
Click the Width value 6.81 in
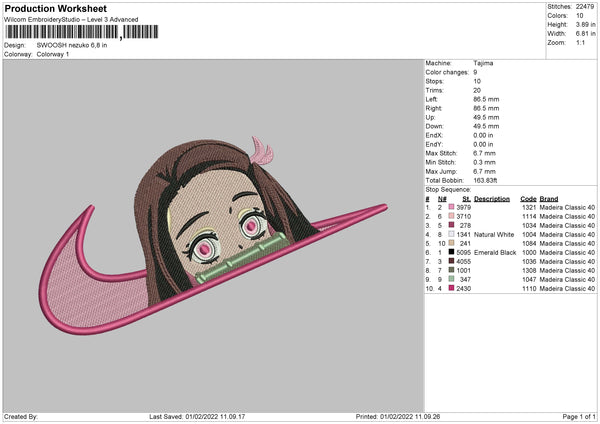click(x=585, y=34)
